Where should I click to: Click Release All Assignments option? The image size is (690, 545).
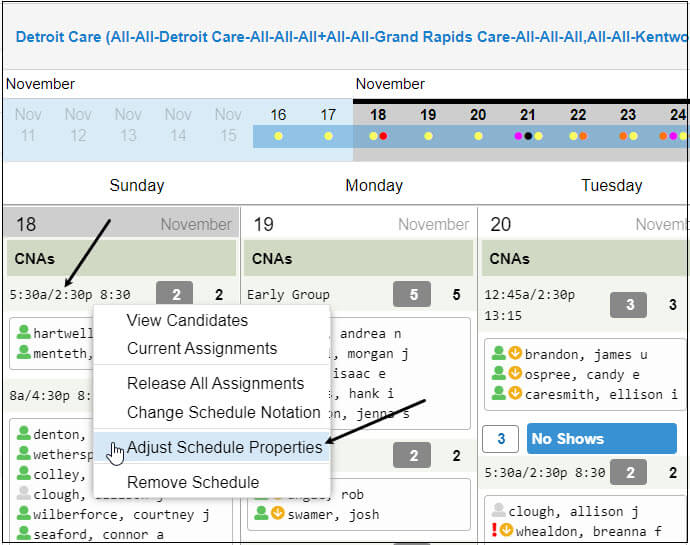coord(215,383)
